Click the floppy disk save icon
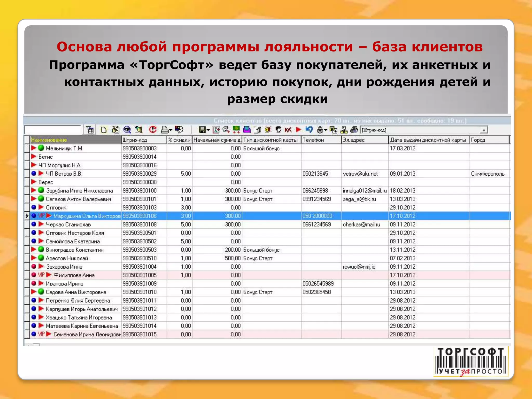532x399 pixels. click(x=202, y=130)
